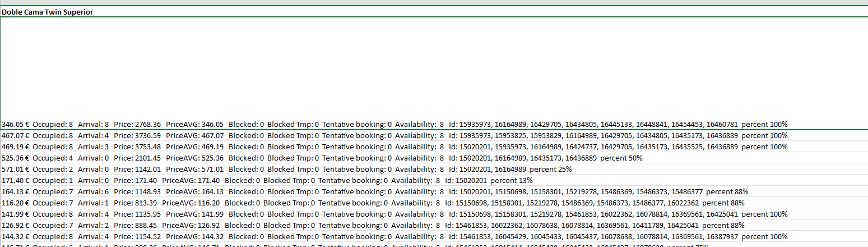Select the row starting with 144.32 €

[x=434, y=236]
